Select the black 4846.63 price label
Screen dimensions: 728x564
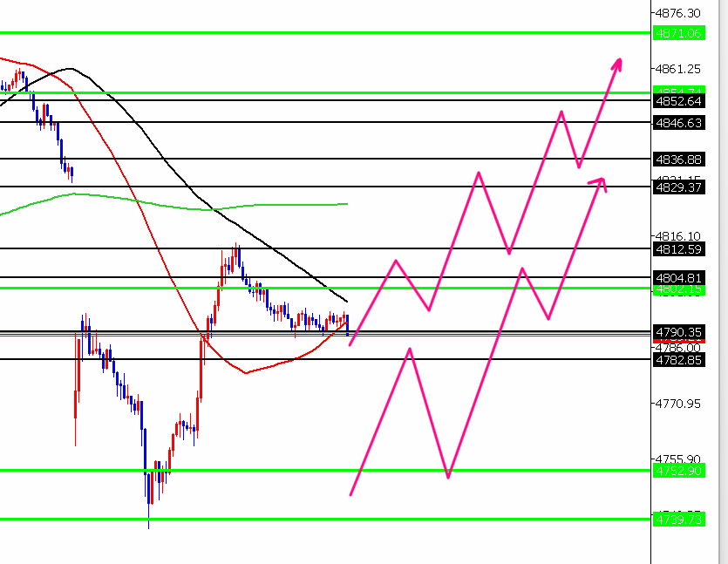pos(678,123)
